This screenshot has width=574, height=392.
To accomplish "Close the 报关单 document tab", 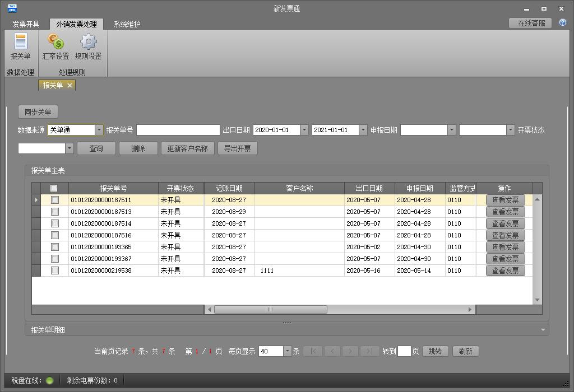I will (x=70, y=85).
